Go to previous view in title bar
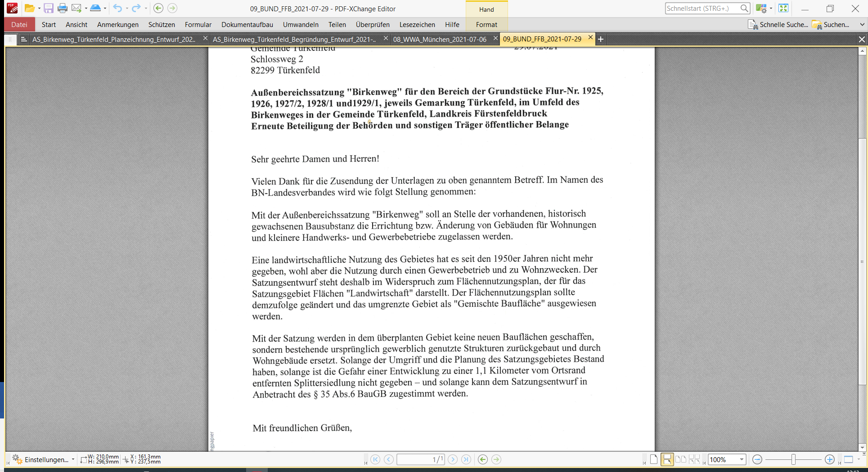This screenshot has height=472, width=868. (x=158, y=8)
